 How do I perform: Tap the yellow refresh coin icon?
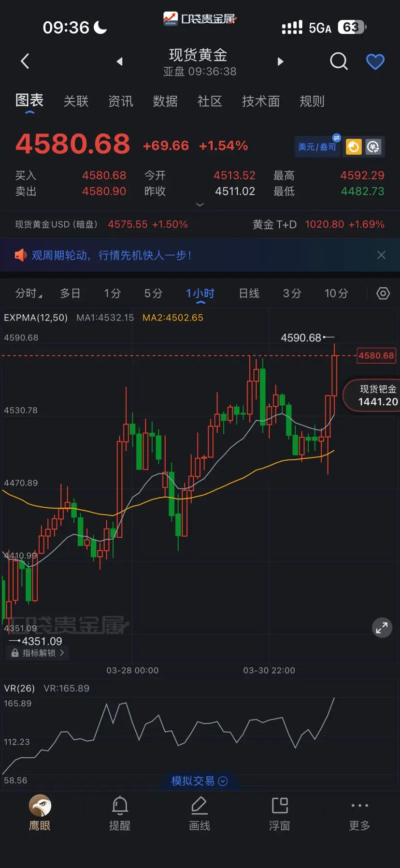pyautogui.click(x=354, y=147)
